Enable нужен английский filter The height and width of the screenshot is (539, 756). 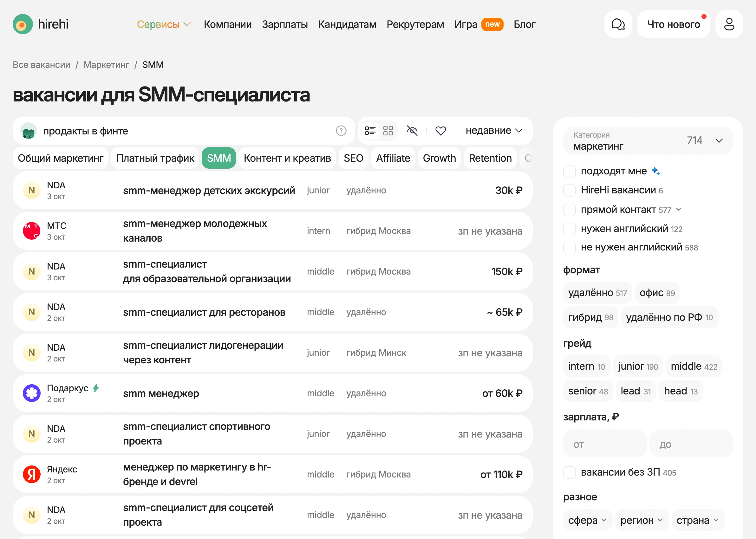pos(569,229)
